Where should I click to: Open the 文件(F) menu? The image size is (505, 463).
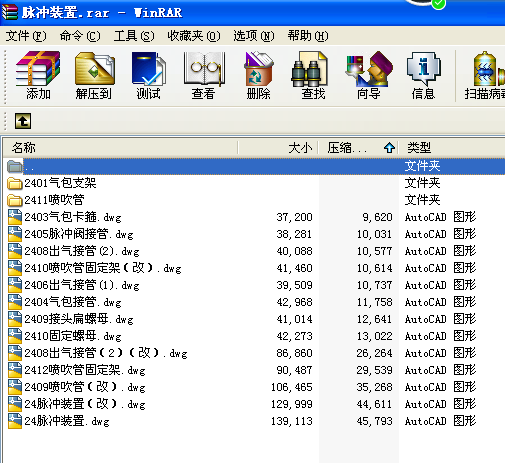pyautogui.click(x=26, y=36)
